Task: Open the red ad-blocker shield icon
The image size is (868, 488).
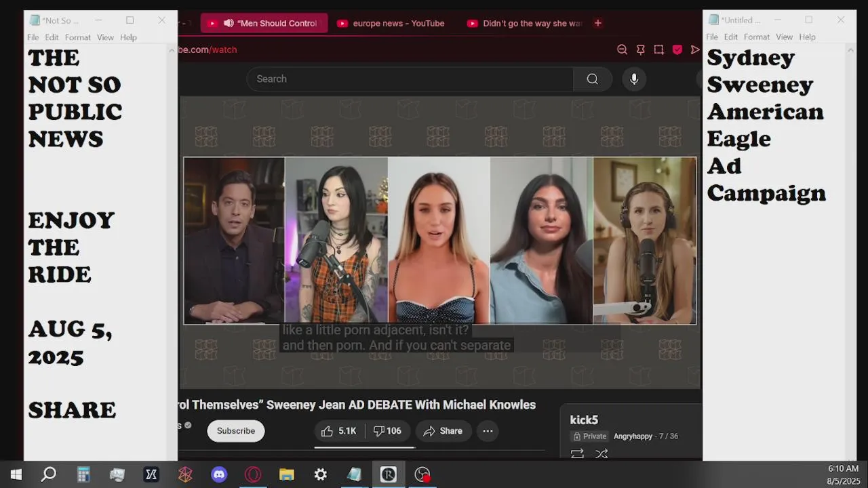Action: (x=677, y=49)
